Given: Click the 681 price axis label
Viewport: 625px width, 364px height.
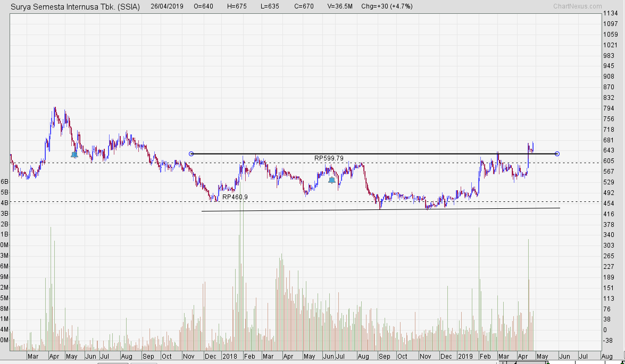Looking at the screenshot, I should pyautogui.click(x=609, y=140).
